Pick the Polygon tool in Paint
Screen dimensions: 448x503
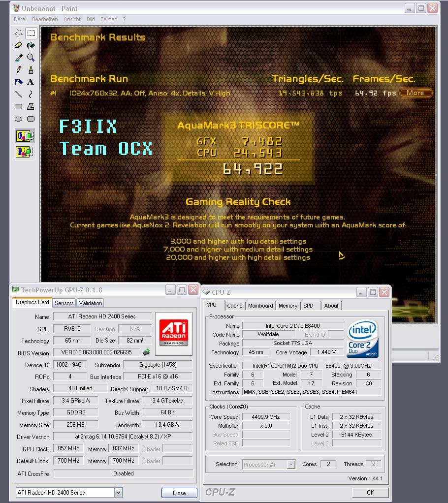31,106
